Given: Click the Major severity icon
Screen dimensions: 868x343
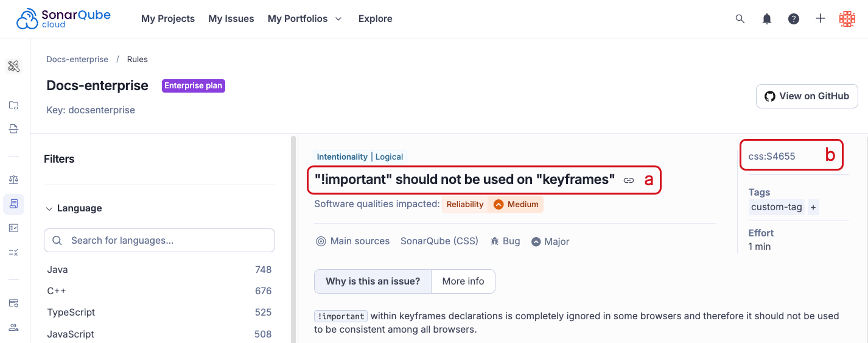Looking at the screenshot, I should (536, 242).
